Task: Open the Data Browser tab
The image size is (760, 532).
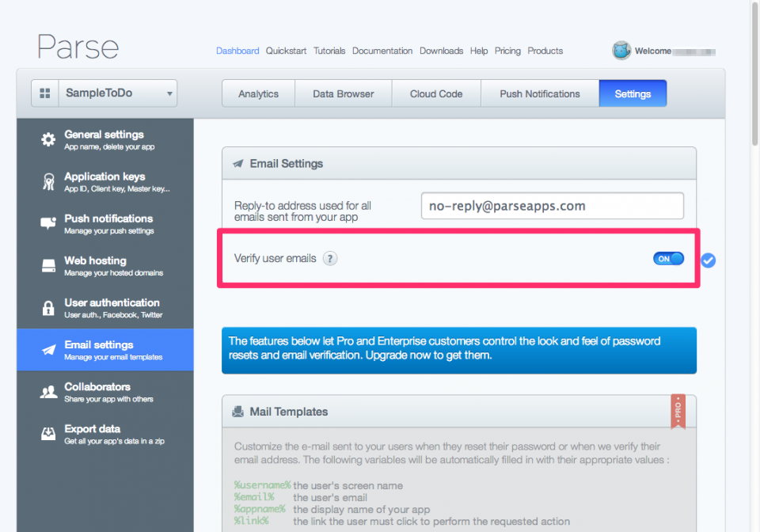Action: pos(343,93)
